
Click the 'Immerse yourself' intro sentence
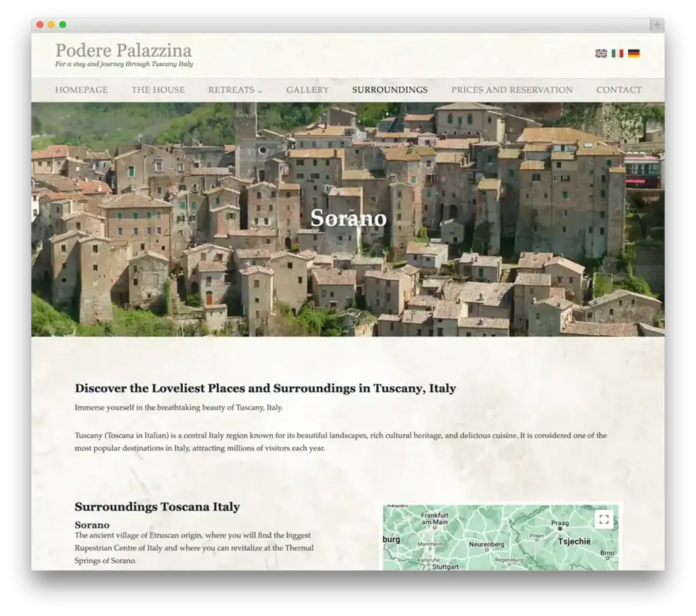point(179,407)
